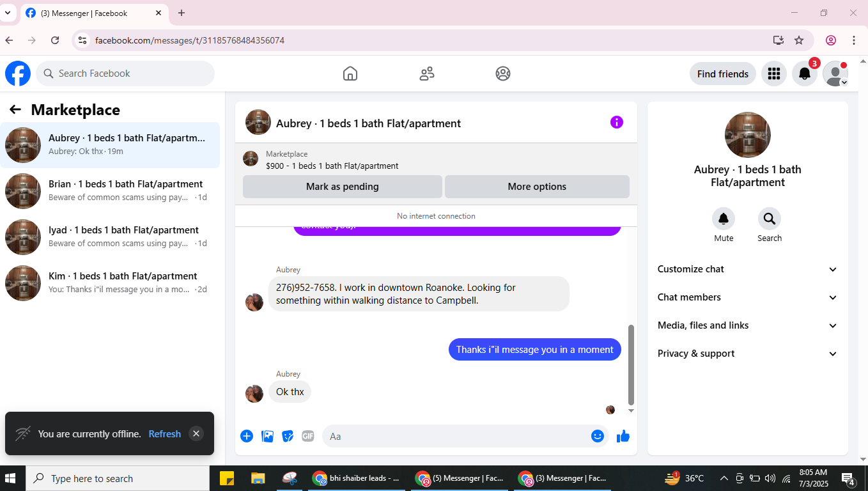Open the notifications bell with badge 3
Viewport: 868px width, 491px height.
tap(805, 74)
